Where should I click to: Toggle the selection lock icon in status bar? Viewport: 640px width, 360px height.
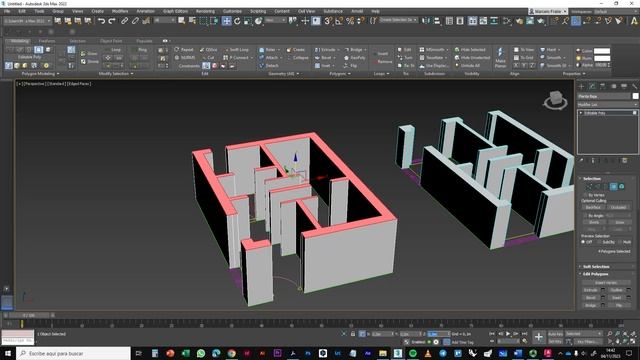click(353, 334)
